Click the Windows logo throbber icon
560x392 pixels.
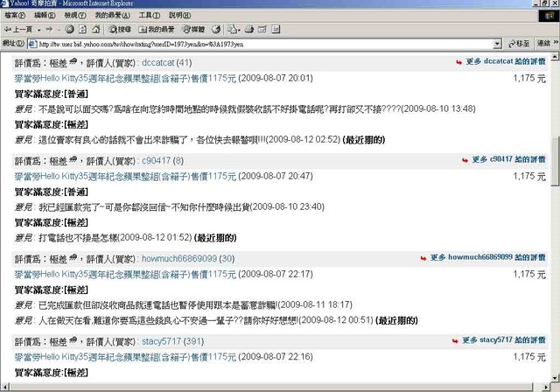coord(549,16)
